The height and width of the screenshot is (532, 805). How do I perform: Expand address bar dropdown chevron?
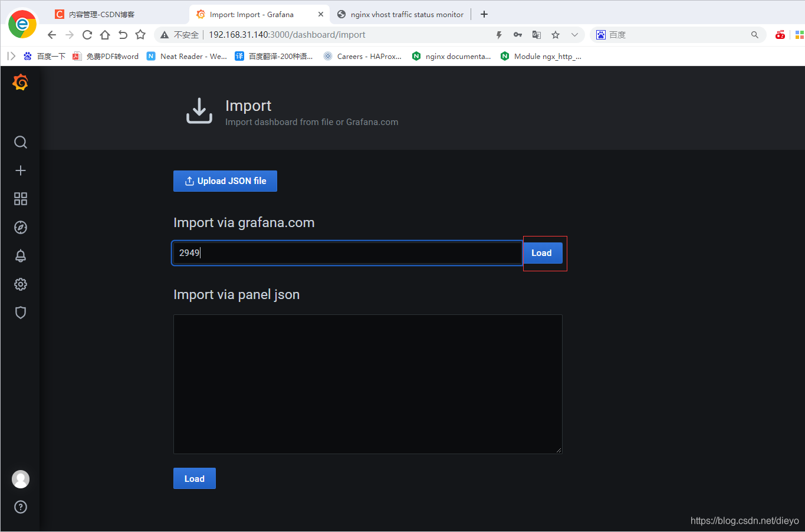(x=574, y=35)
